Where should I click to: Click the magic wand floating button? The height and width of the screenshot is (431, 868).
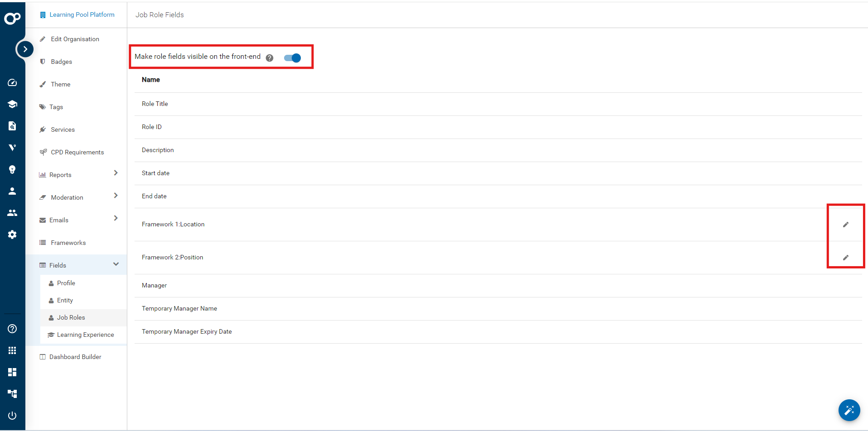[849, 410]
